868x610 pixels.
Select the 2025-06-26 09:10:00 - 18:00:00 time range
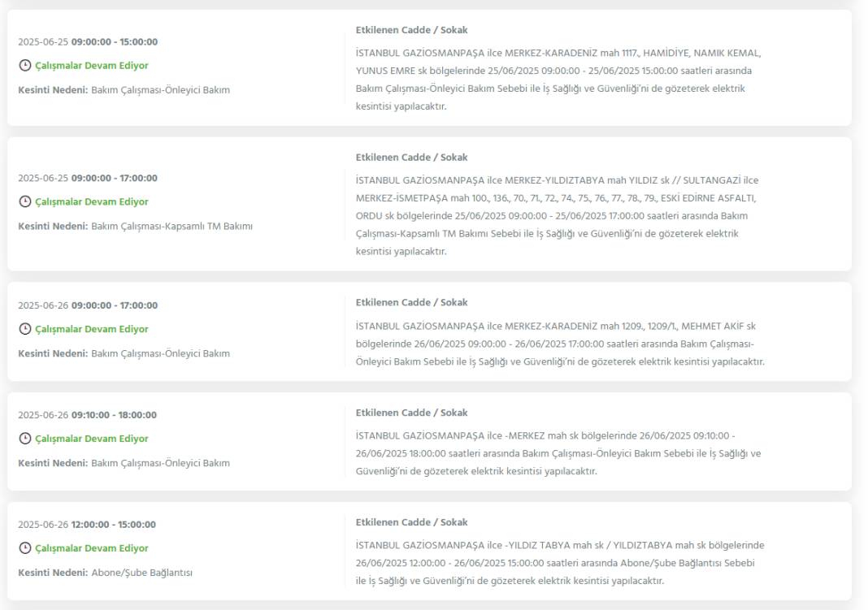88,415
